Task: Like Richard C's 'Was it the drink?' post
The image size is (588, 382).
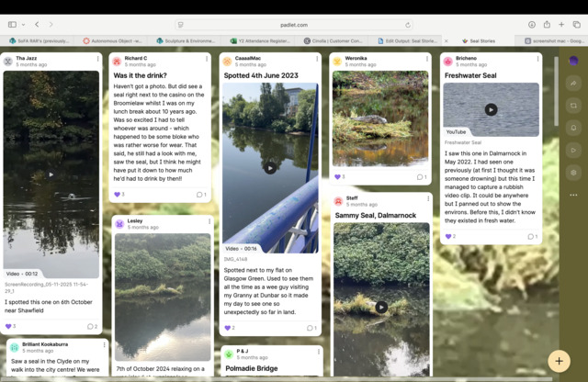Action: pyautogui.click(x=118, y=195)
